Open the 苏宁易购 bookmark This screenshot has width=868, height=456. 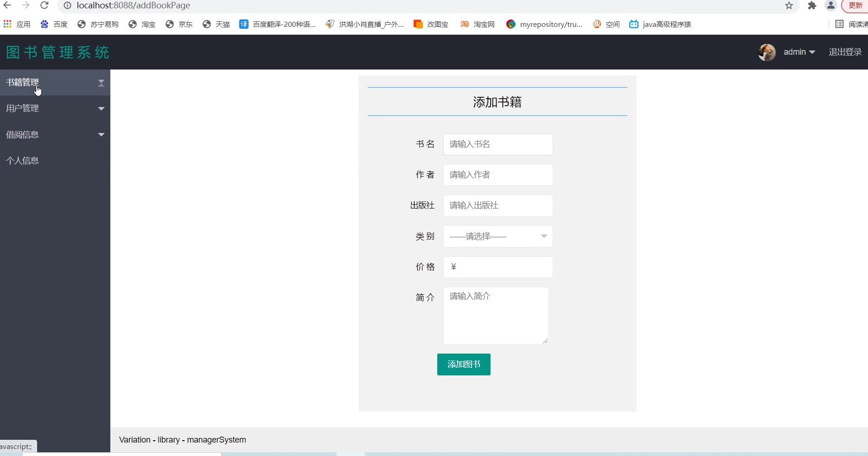tap(98, 24)
